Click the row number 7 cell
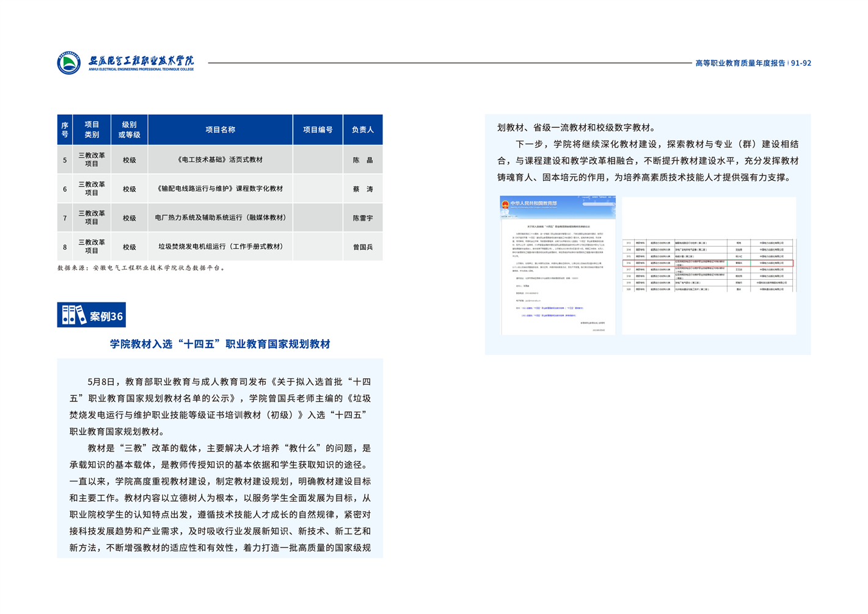868x614 pixels. pyautogui.click(x=65, y=218)
